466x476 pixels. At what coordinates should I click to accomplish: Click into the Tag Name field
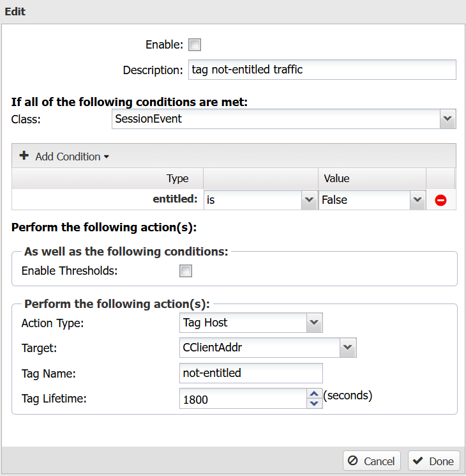coord(251,372)
